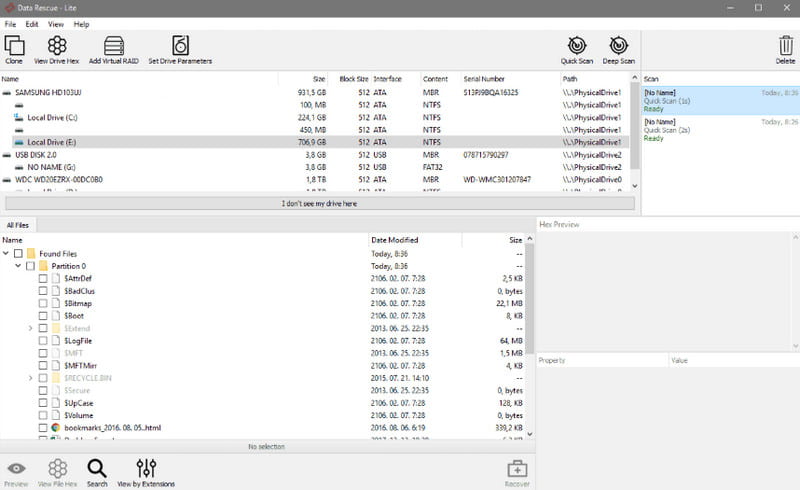Open View Drive Hex tool

coord(57,45)
